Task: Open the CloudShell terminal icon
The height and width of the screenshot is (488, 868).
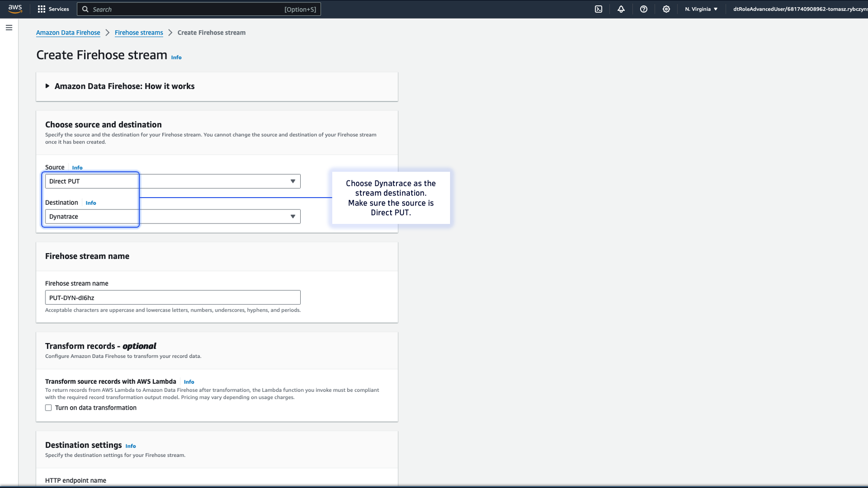Action: [x=598, y=9]
